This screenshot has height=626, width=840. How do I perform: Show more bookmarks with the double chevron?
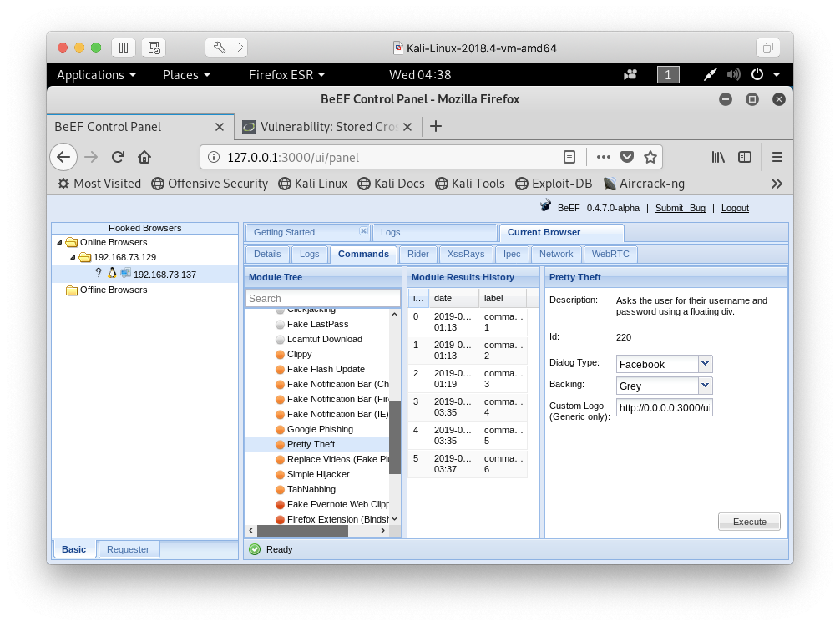pos(777,184)
